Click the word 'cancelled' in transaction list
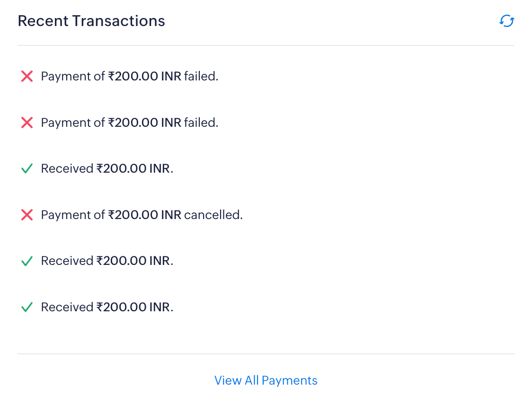Viewport: 532px width, 404px height. coord(213,215)
